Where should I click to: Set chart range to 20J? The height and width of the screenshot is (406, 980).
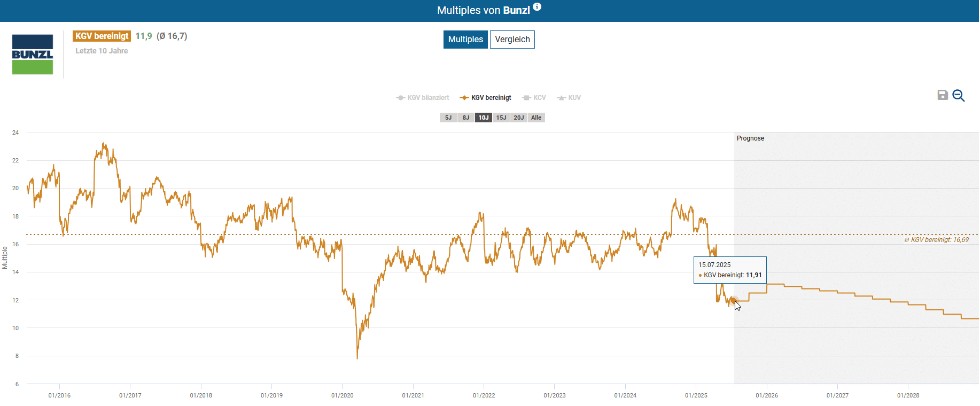519,118
